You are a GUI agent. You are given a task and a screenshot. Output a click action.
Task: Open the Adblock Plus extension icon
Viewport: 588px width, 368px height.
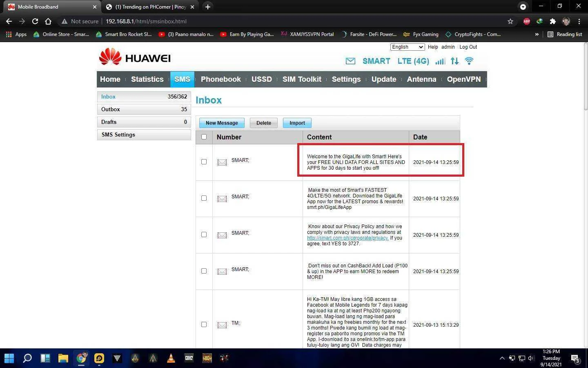pos(527,21)
